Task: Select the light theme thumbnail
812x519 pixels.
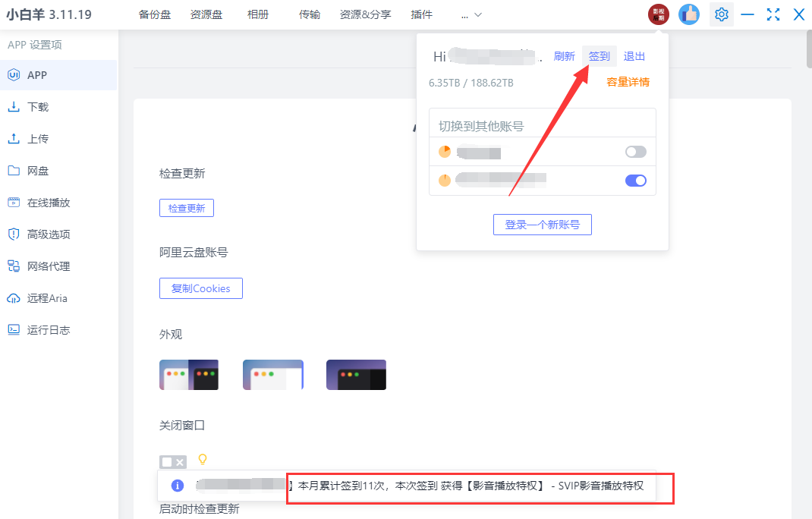Action: pos(273,375)
